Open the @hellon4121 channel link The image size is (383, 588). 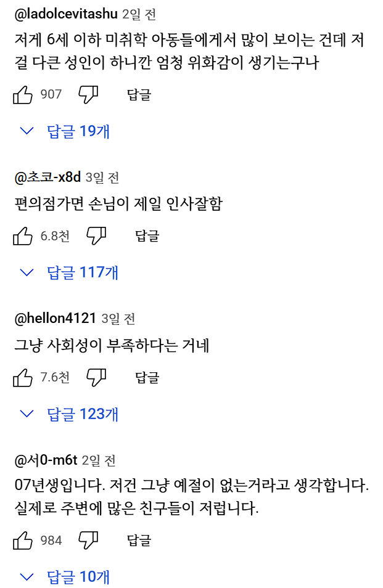(55, 319)
